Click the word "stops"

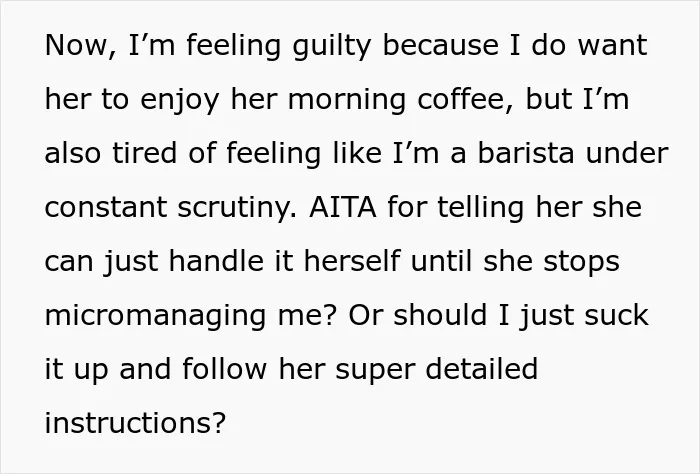581,263
